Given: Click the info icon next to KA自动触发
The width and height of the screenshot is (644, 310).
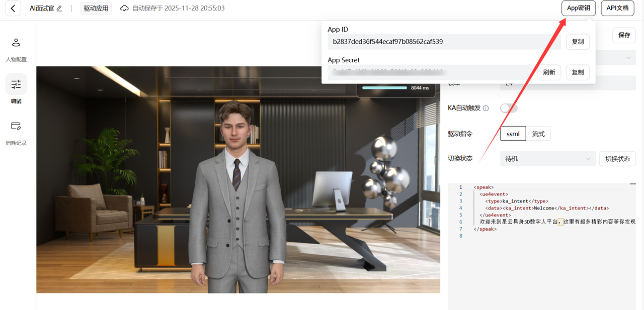Looking at the screenshot, I should point(486,108).
